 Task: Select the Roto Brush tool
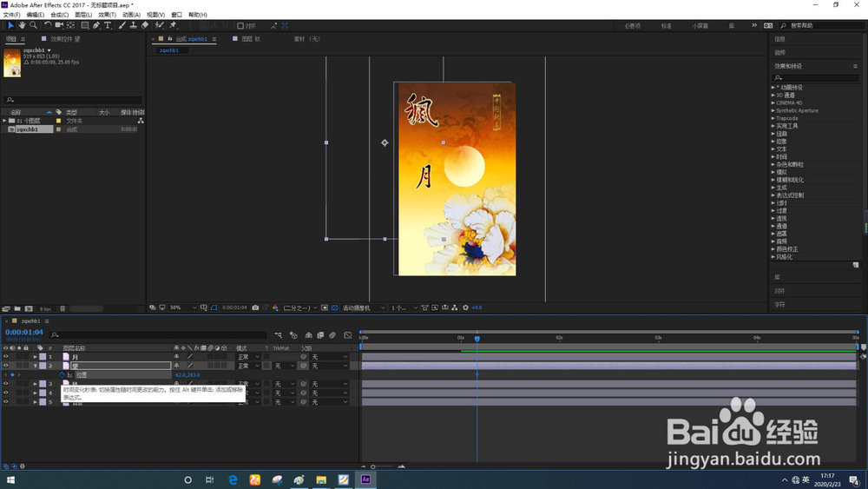tap(160, 25)
